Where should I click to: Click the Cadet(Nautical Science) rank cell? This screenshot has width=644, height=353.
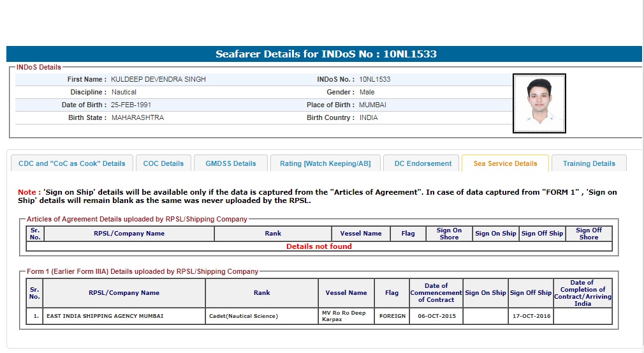click(x=244, y=317)
